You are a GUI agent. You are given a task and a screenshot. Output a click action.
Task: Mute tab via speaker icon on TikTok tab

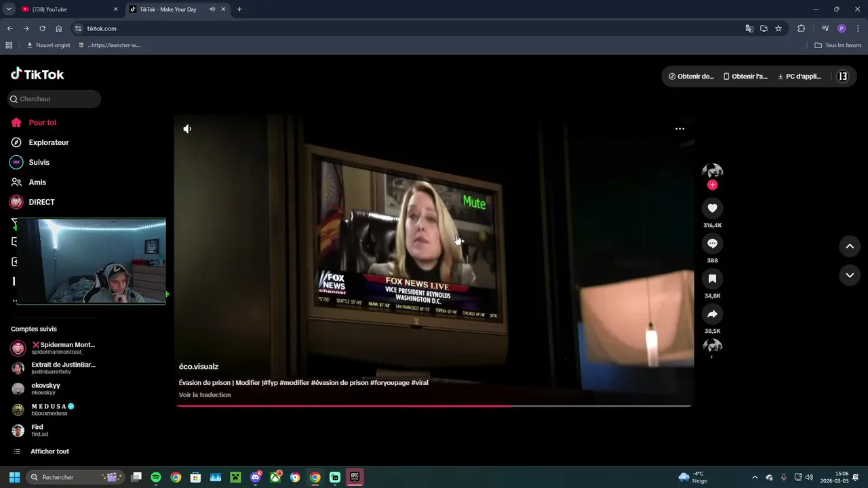[212, 9]
